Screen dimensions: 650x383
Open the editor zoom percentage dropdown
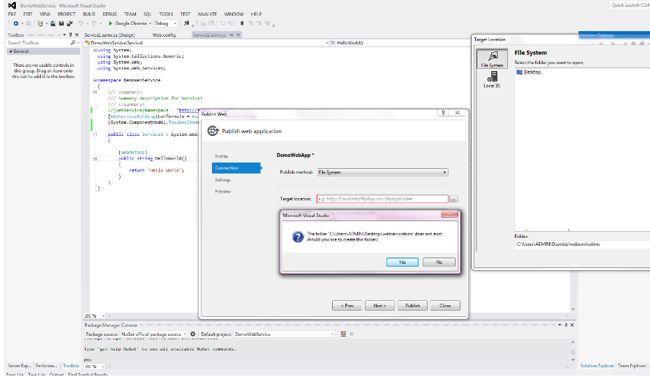95,316
